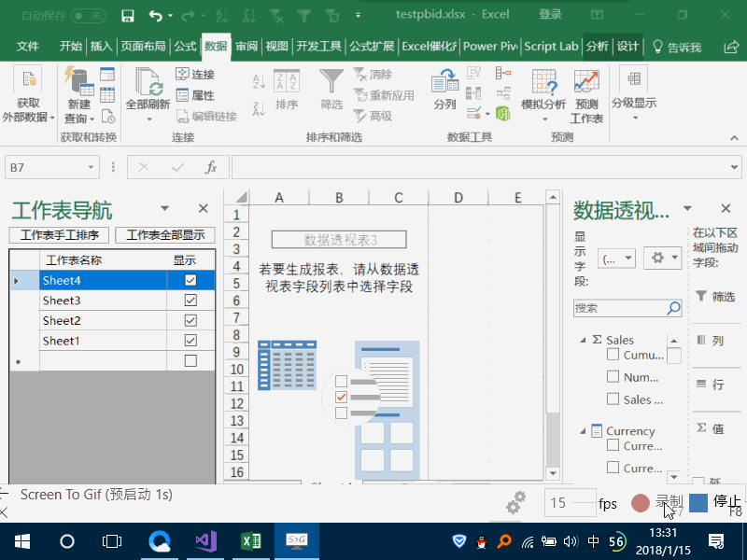This screenshot has height=560, width=747.
Task: Click the 录制 record button
Action: click(657, 503)
